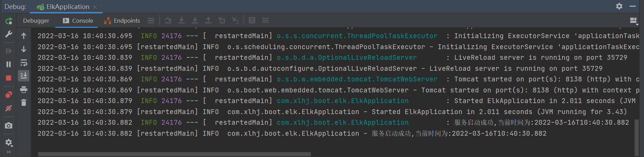
Task: Click the up arrow beside the console
Action: [24, 35]
